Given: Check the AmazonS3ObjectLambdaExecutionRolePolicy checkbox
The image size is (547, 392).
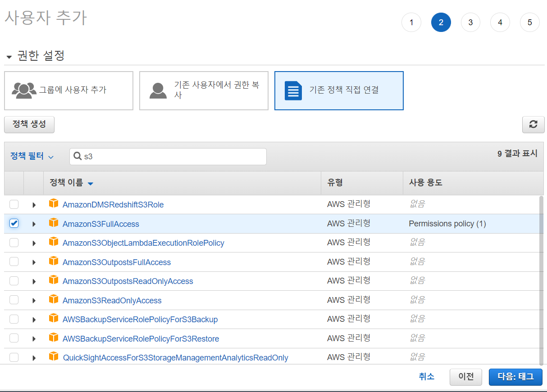Looking at the screenshot, I should tap(14, 243).
